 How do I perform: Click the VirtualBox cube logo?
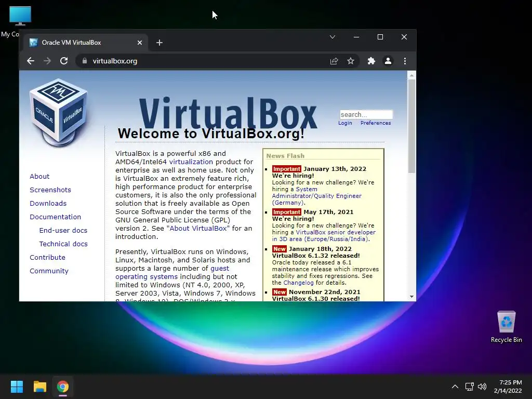(x=58, y=113)
